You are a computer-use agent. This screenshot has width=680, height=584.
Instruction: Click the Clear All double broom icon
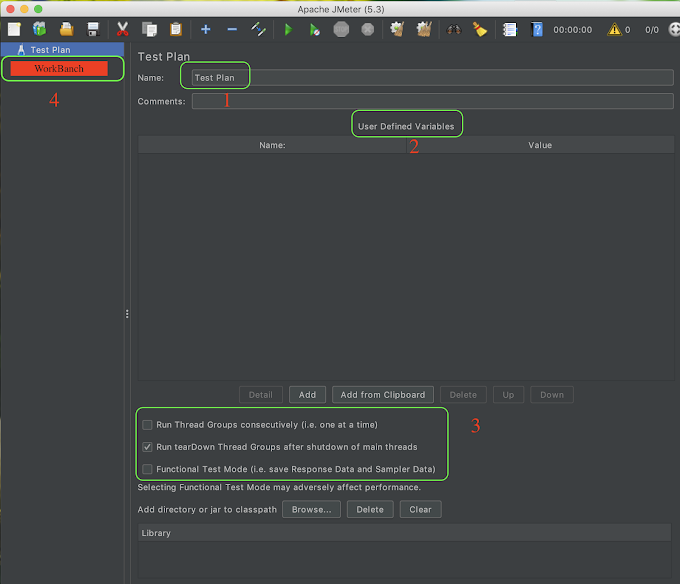click(424, 29)
